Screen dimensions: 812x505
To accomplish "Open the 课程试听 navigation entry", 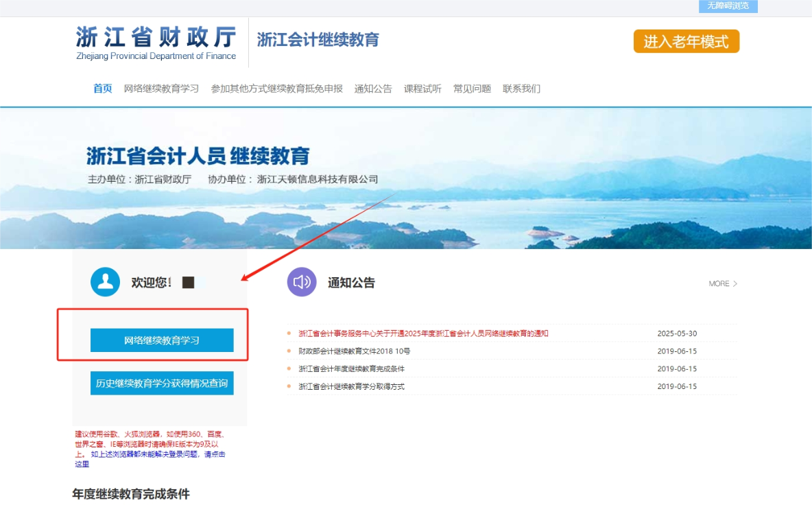I will pyautogui.click(x=422, y=89).
